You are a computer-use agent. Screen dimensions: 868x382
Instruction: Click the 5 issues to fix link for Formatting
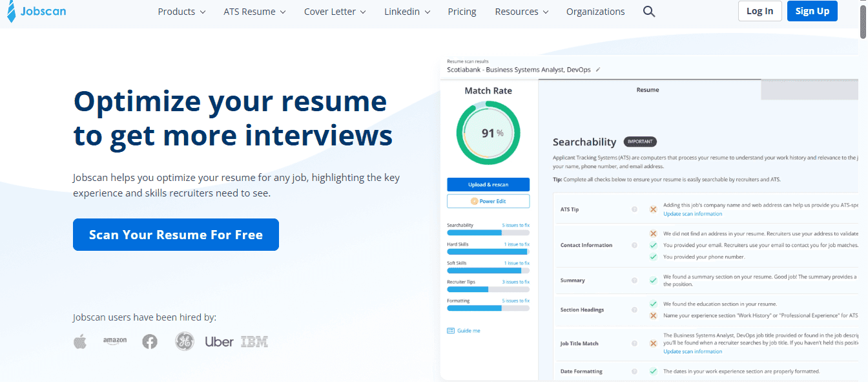[x=516, y=301]
